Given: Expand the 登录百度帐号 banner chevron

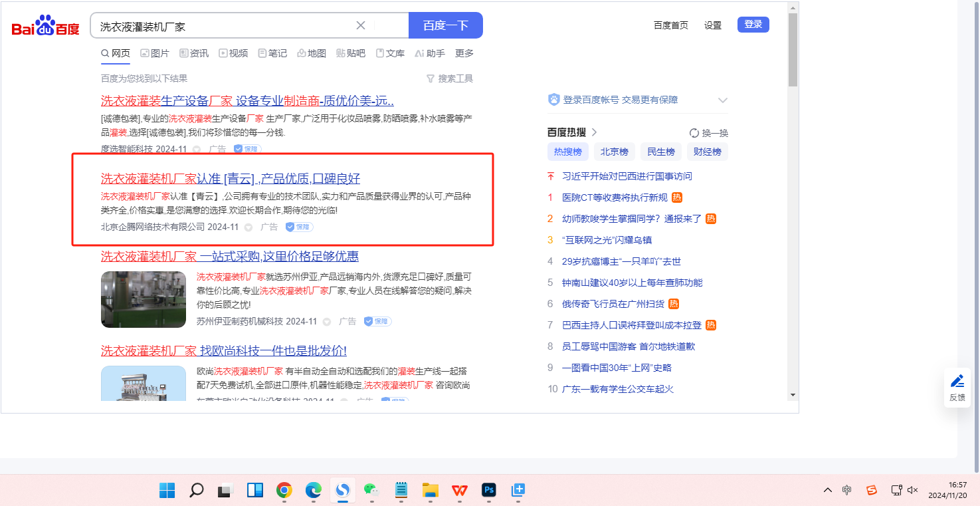Looking at the screenshot, I should 723,100.
